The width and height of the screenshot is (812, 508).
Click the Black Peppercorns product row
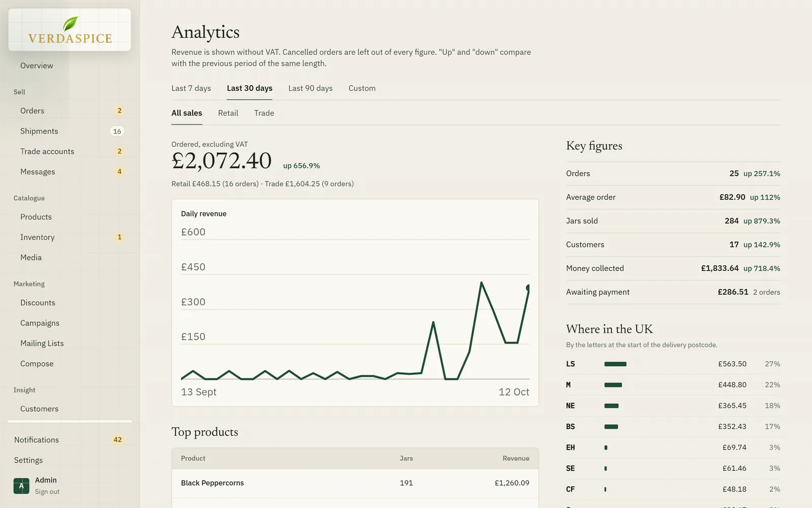click(355, 483)
